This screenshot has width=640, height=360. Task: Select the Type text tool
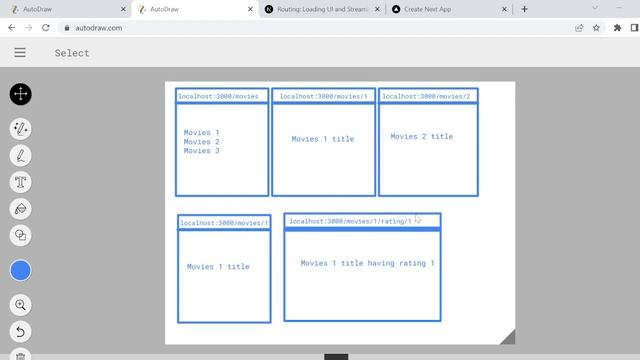[20, 182]
